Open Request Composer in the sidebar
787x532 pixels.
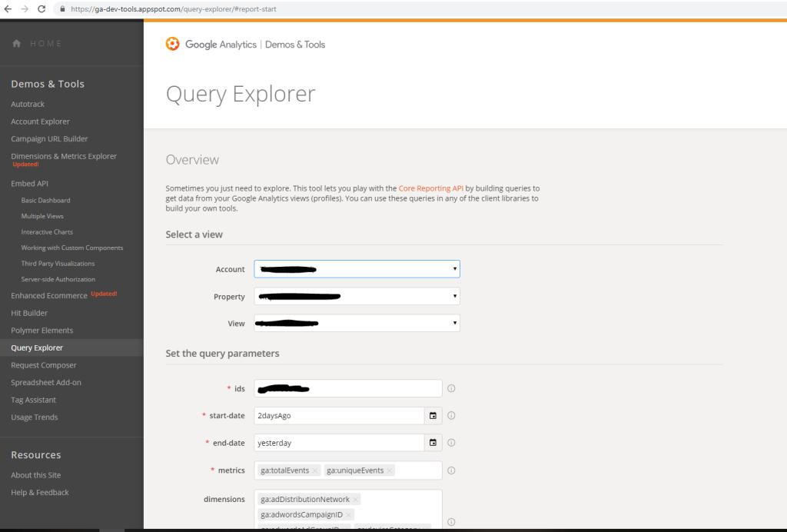click(x=44, y=365)
